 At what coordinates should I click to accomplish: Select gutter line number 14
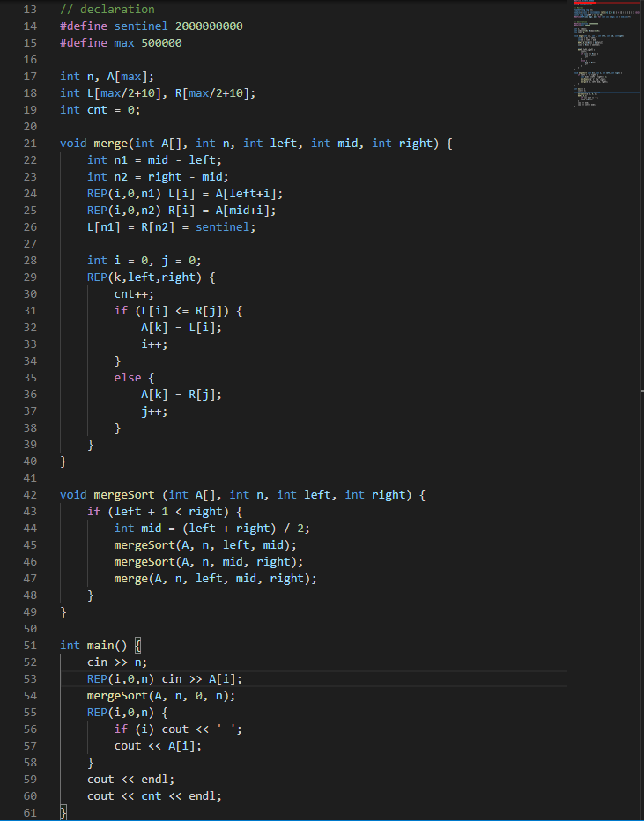[x=30, y=26]
